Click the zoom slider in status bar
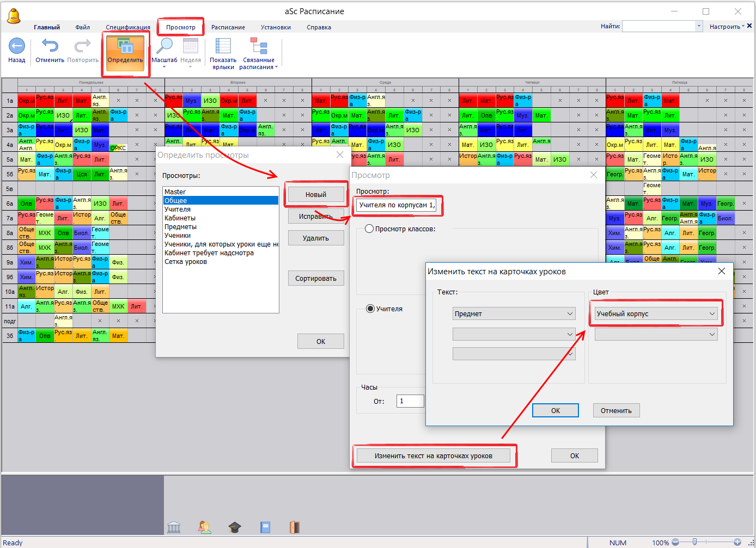The width and height of the screenshot is (756, 548). tap(694, 542)
